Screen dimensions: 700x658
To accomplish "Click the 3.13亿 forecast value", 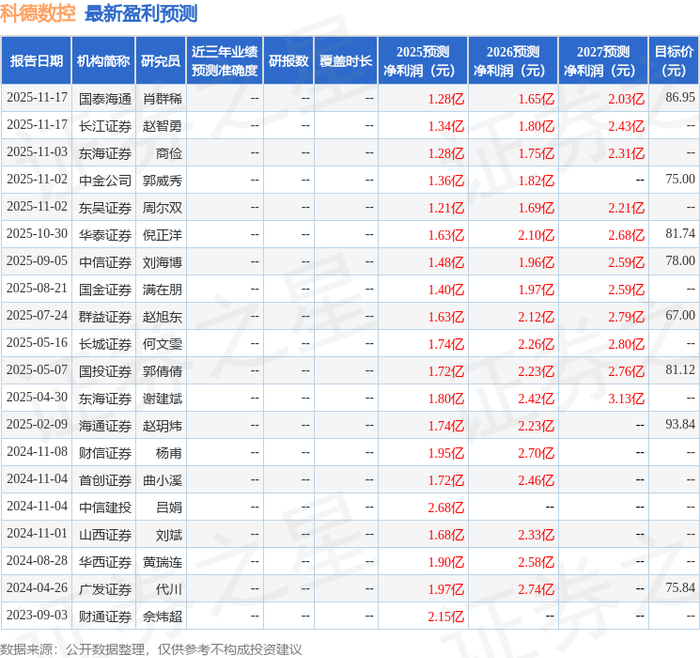I will coord(626,399).
